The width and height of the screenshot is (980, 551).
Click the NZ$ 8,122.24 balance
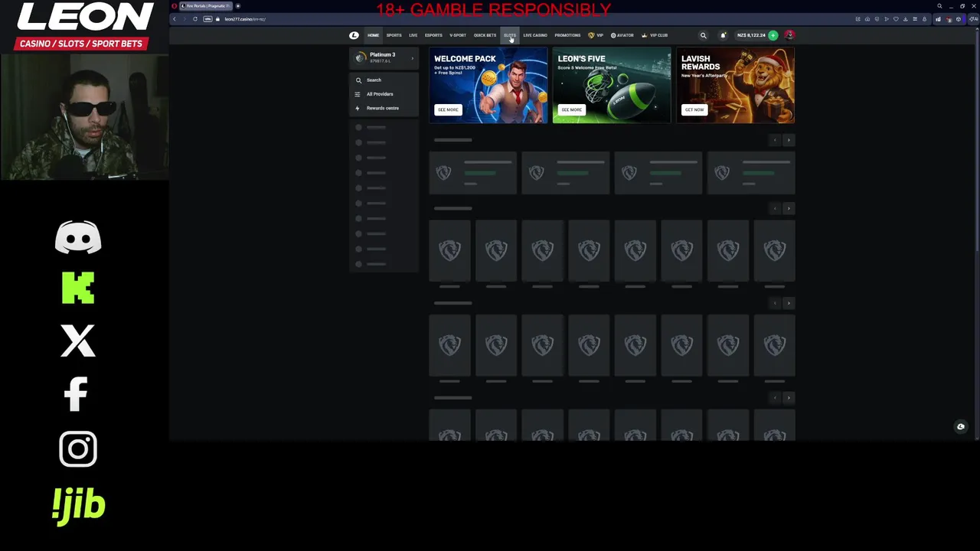point(751,35)
